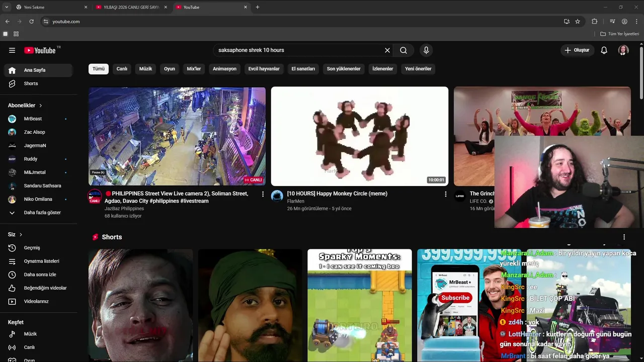Viewport: 644px width, 362px height.
Task: Play the Philippines street camera thumbnail
Action: [x=177, y=136]
